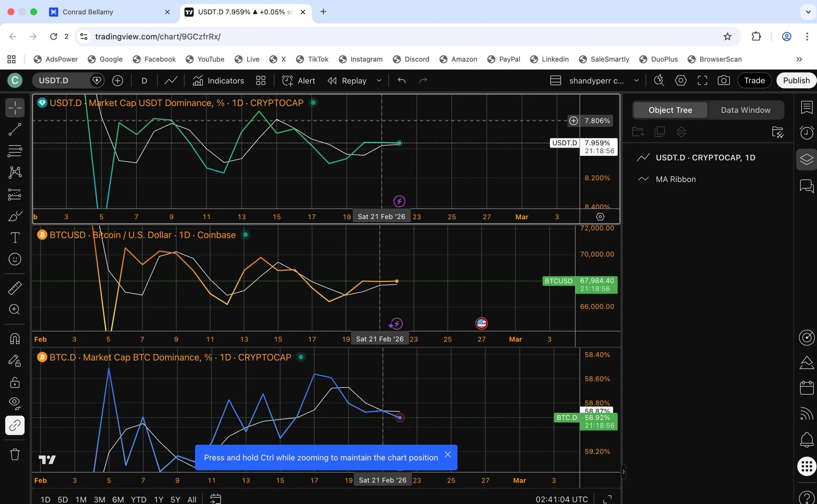
Task: Open the Trade panel button
Action: point(754,81)
